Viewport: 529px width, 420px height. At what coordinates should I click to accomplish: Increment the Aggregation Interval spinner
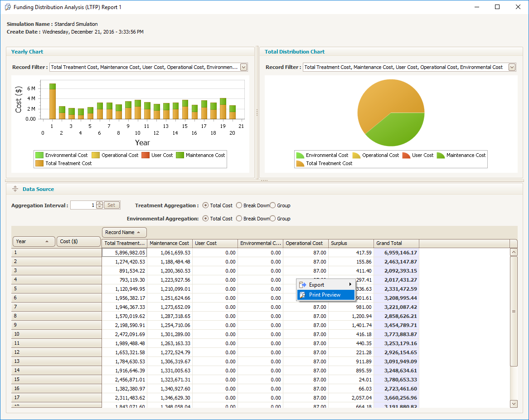pyautogui.click(x=100, y=203)
